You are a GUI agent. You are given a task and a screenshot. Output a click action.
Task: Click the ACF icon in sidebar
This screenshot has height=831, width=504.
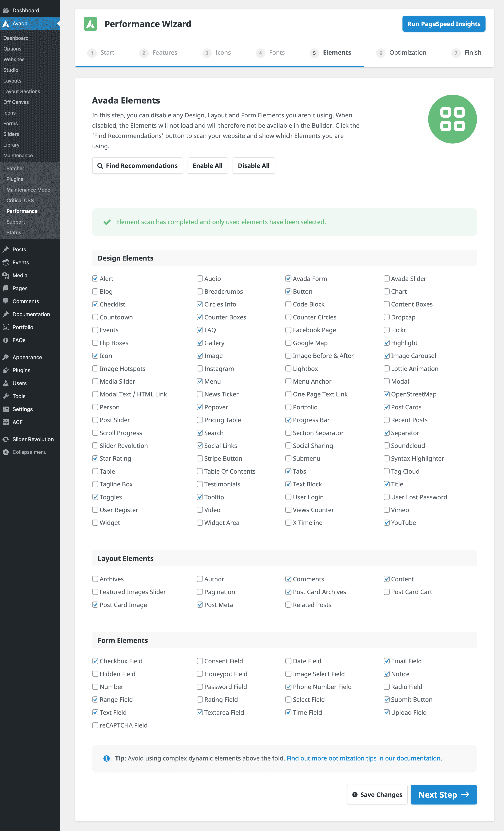(6, 422)
